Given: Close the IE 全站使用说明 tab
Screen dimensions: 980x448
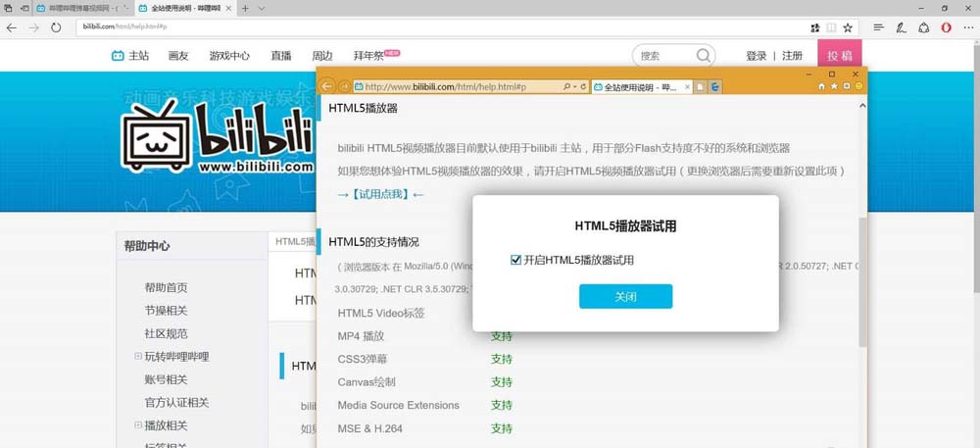Looking at the screenshot, I should tap(686, 87).
